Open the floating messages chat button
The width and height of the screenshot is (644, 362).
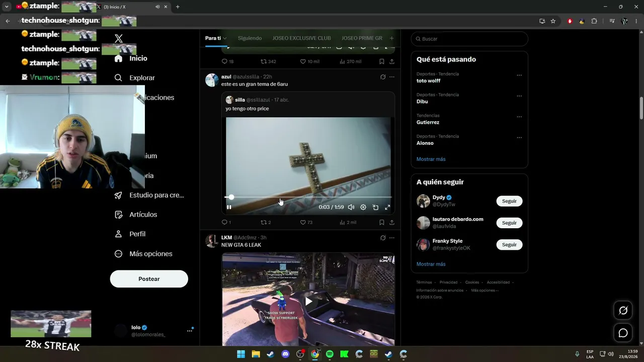pos(623,333)
